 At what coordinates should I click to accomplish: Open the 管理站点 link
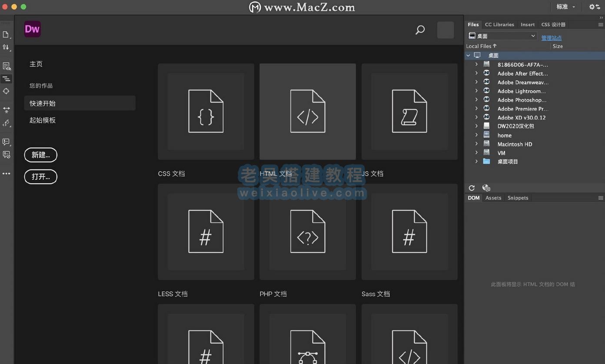tap(551, 38)
